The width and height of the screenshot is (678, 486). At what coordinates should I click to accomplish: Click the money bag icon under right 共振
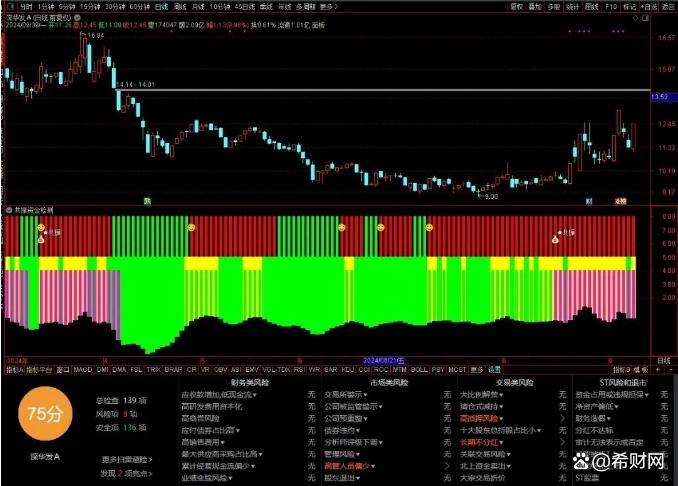point(556,239)
